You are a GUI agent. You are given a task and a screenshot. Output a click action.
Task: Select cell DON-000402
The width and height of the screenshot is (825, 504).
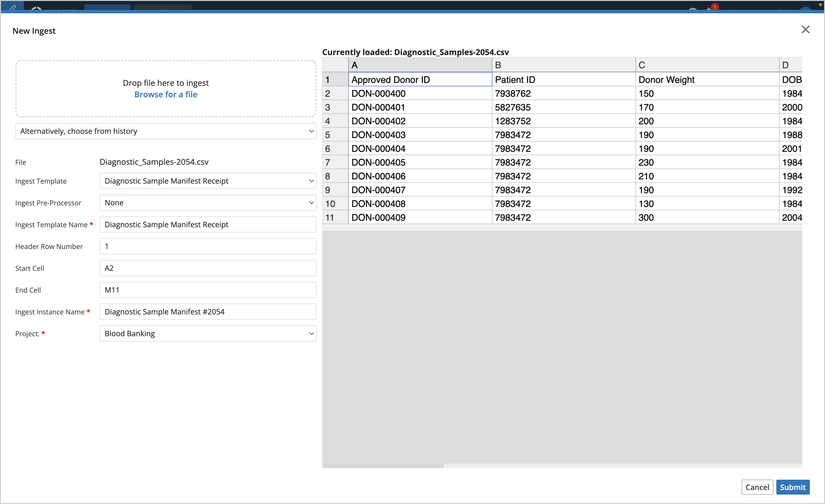(x=420, y=121)
